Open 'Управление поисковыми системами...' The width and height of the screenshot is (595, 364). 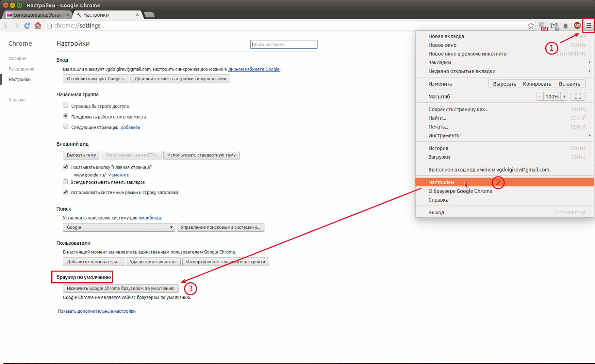coord(221,227)
